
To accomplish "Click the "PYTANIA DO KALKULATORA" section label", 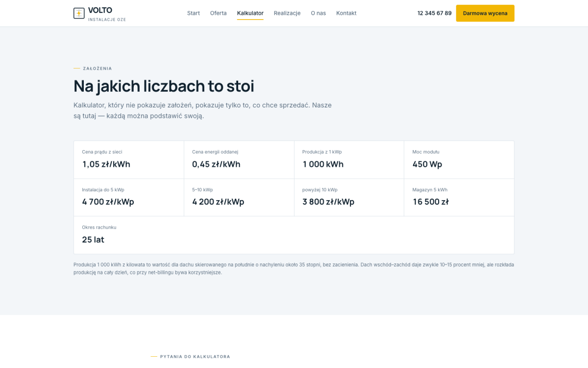I will (195, 357).
